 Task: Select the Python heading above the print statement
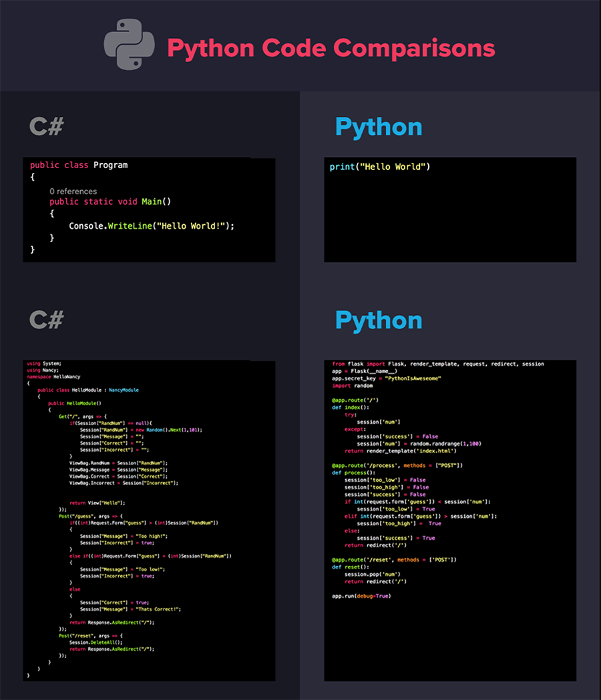[379, 126]
